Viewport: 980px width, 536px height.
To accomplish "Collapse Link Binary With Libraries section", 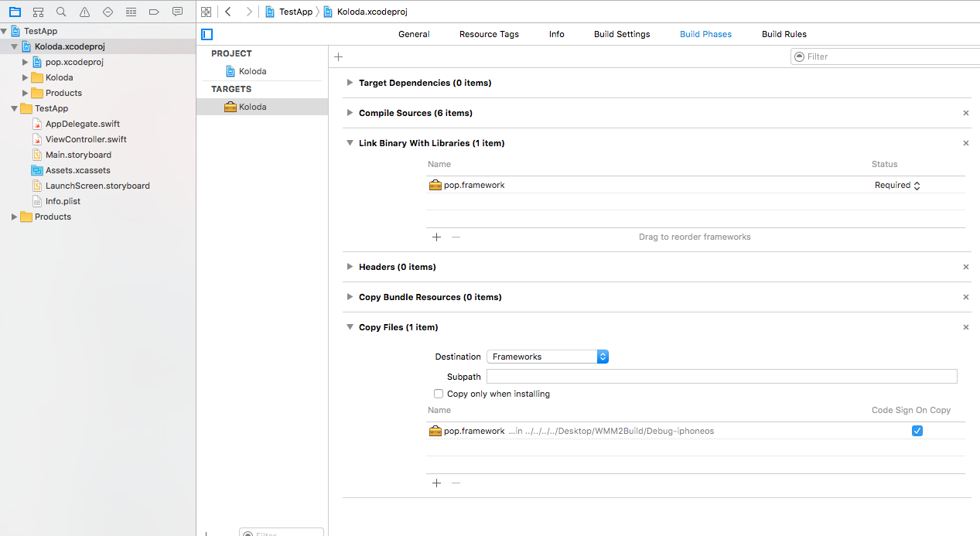I will click(350, 143).
